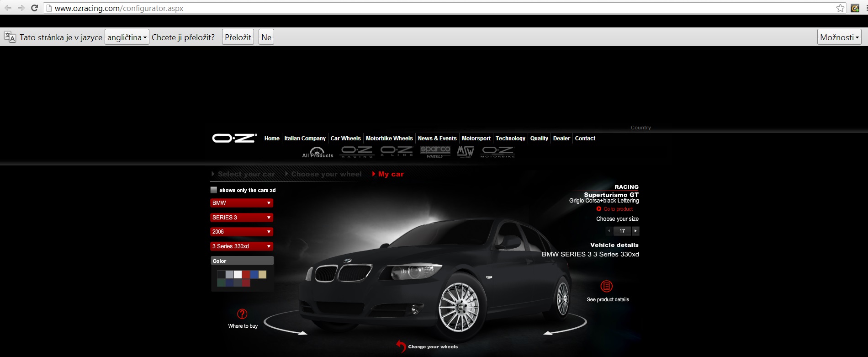Image resolution: width=868 pixels, height=357 pixels.
Task: Select the white car color swatch
Action: pos(238,274)
